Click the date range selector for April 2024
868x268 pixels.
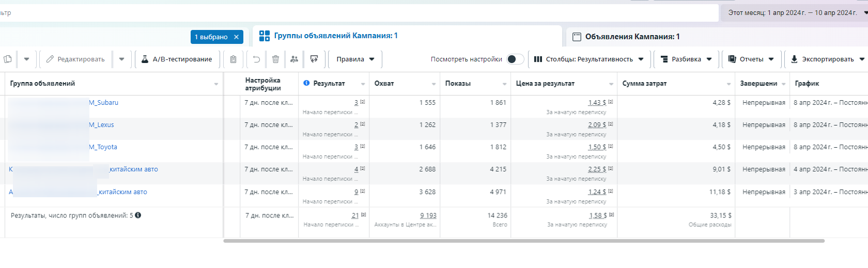tap(793, 13)
